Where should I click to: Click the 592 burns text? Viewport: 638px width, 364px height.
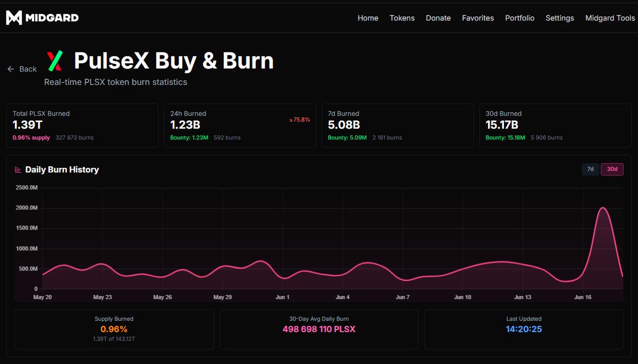[227, 138]
